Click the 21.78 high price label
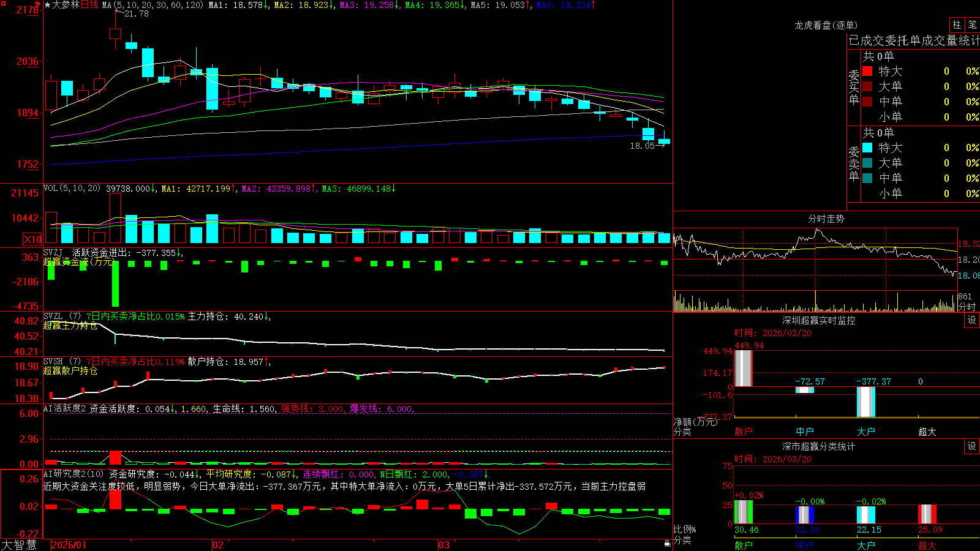980x551 pixels. pyautogui.click(x=136, y=13)
